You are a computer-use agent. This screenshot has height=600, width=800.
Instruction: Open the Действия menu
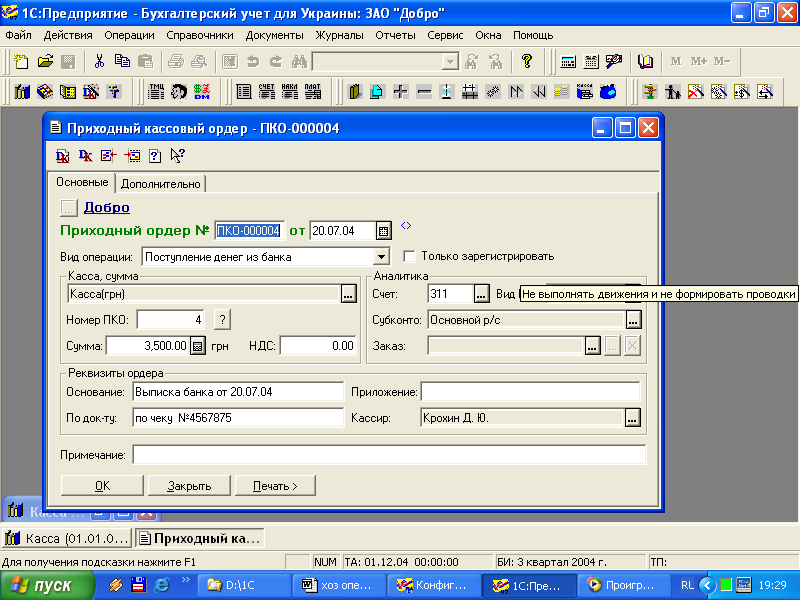68,35
